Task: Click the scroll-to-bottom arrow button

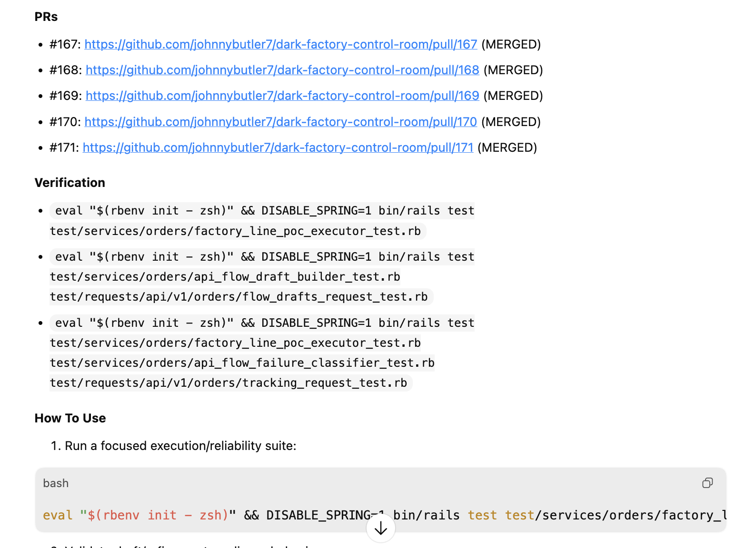Action: 381,528
